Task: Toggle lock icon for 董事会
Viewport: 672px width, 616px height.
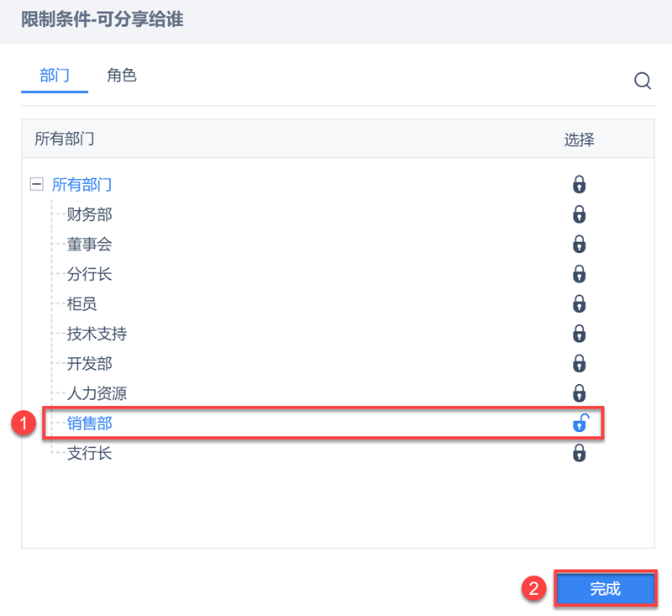Action: [579, 245]
